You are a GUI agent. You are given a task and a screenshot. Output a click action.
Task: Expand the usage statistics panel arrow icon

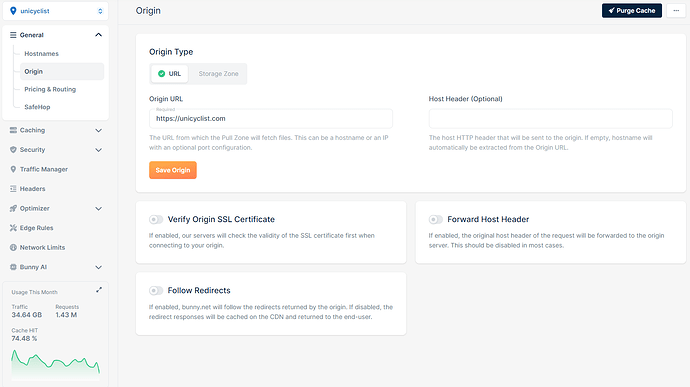99,290
